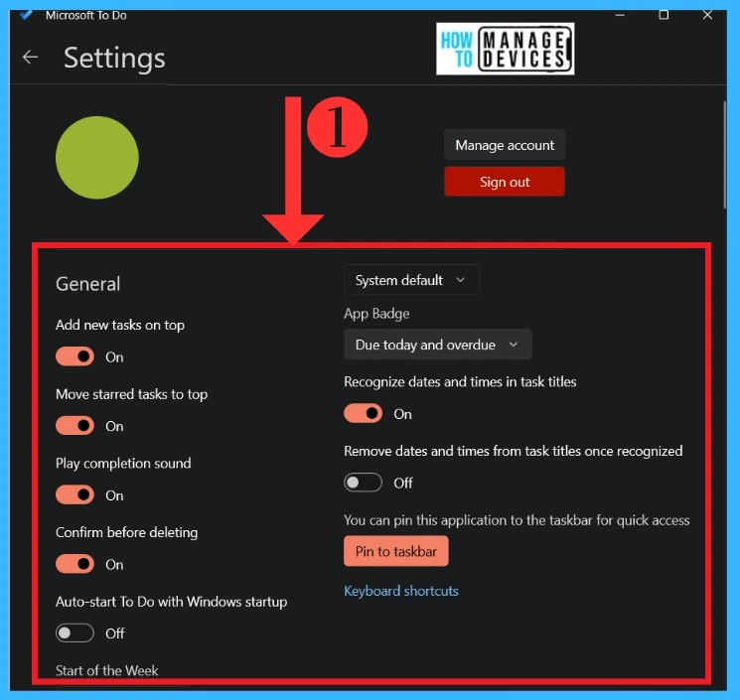Sign out of the account

click(x=505, y=182)
